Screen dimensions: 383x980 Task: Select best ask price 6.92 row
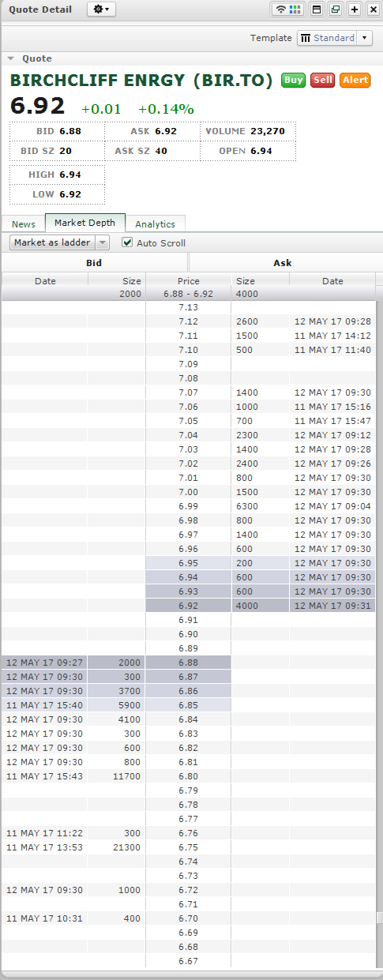(x=189, y=606)
